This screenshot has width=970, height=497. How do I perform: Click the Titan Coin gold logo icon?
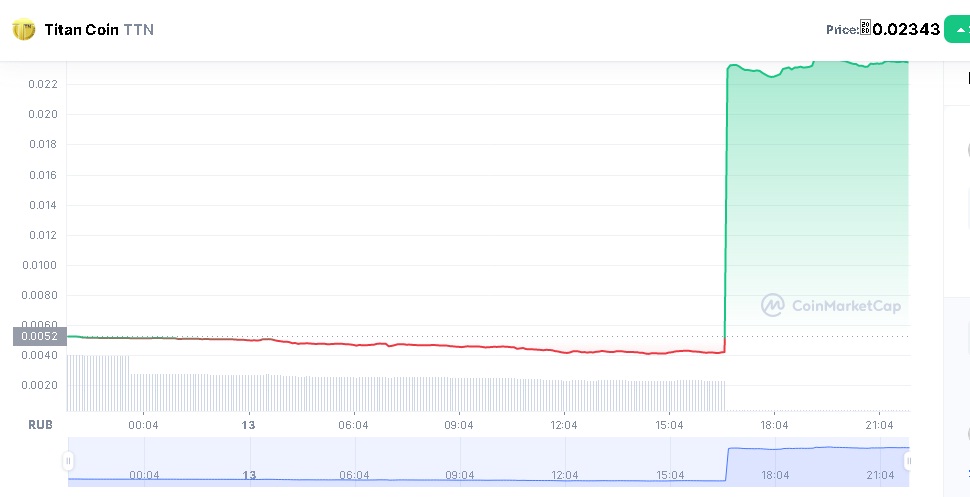click(x=24, y=29)
